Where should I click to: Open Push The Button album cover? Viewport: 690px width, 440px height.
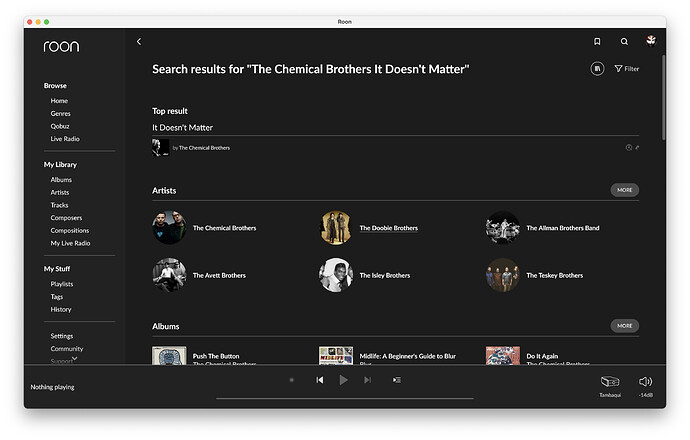(169, 356)
